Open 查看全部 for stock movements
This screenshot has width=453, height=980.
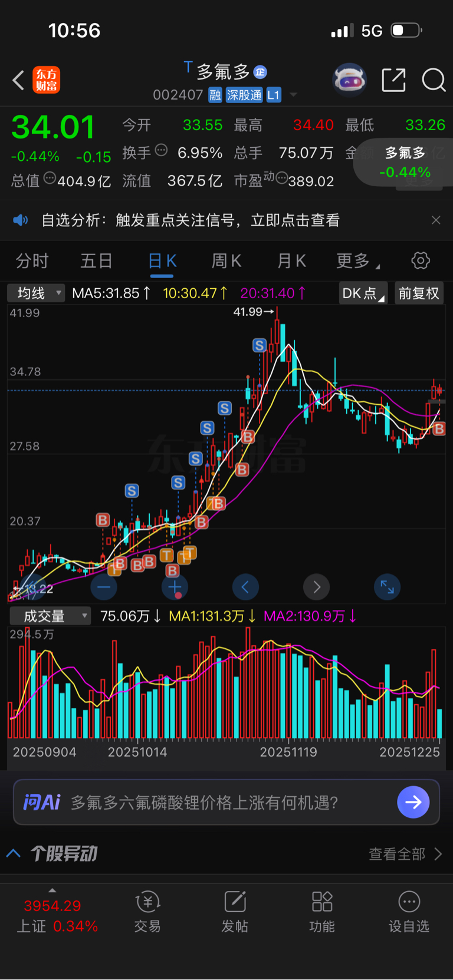(x=405, y=854)
